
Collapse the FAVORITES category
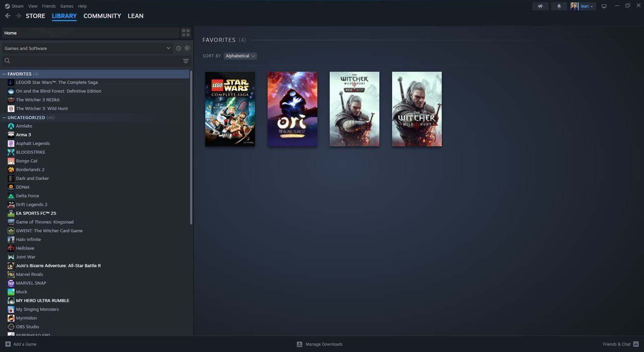point(5,74)
